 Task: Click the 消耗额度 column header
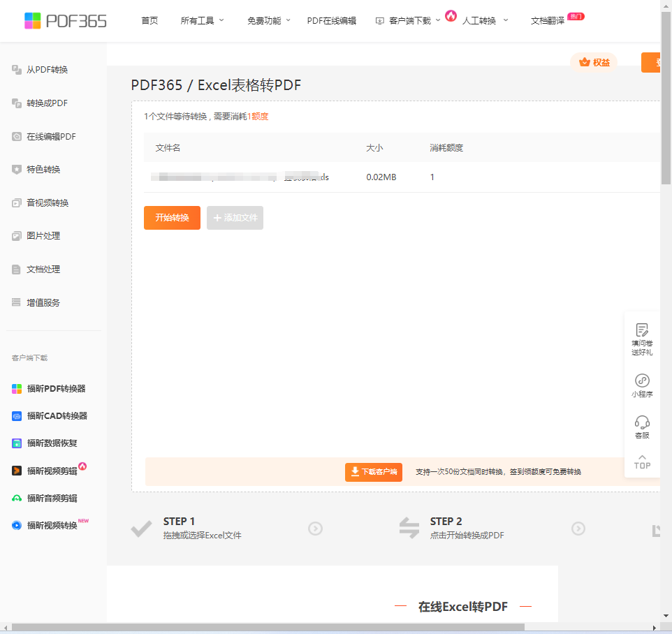(446, 148)
